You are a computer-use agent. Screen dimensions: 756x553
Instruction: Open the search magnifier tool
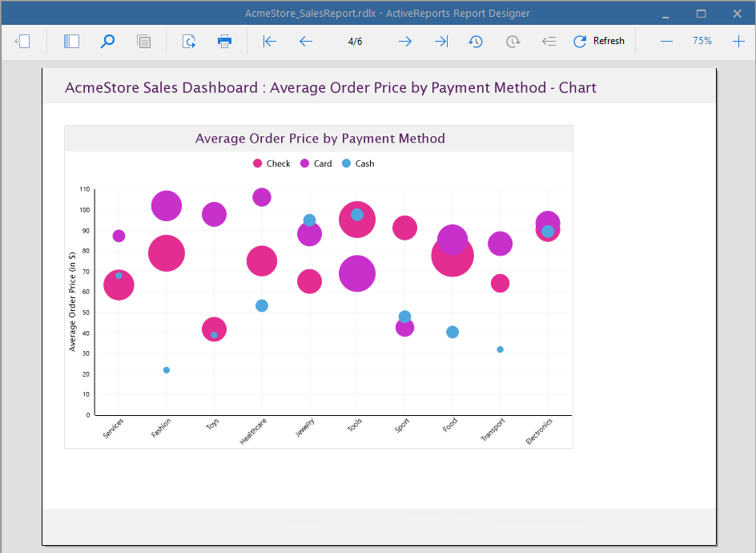pos(107,42)
